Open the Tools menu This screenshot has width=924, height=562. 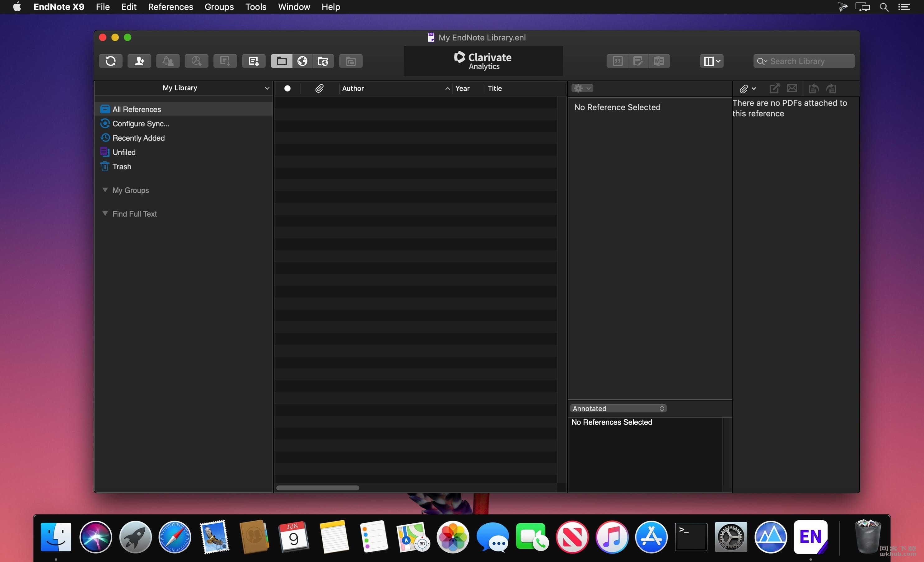256,7
